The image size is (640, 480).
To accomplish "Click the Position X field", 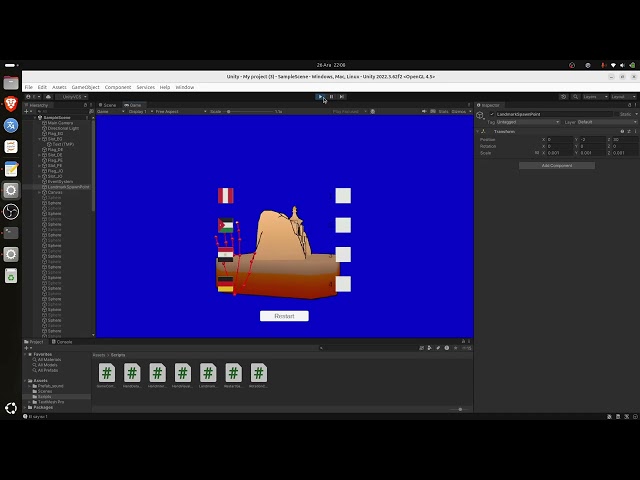I will click(x=560, y=140).
